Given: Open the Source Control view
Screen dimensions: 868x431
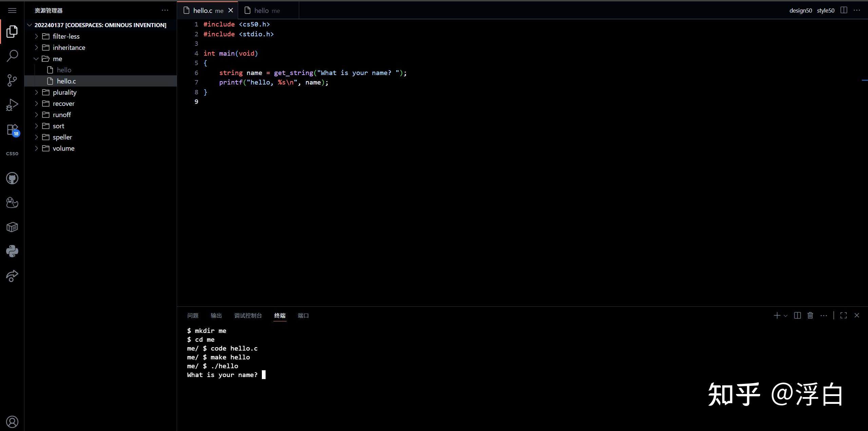Looking at the screenshot, I should [12, 80].
